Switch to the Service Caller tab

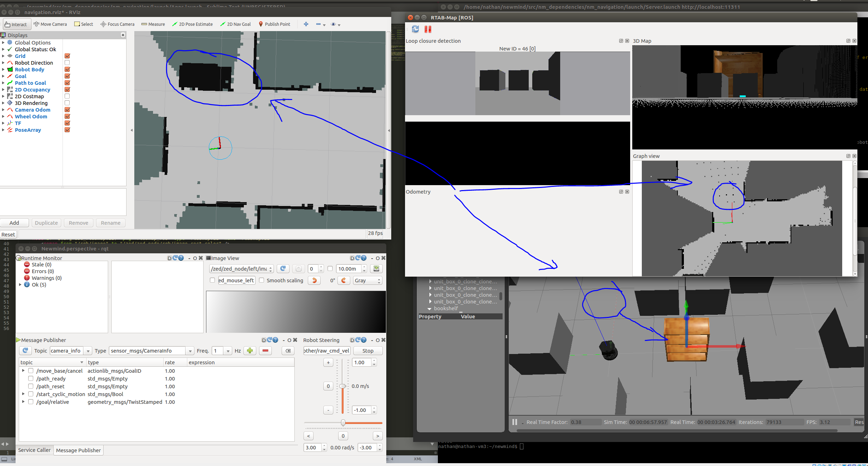click(34, 450)
